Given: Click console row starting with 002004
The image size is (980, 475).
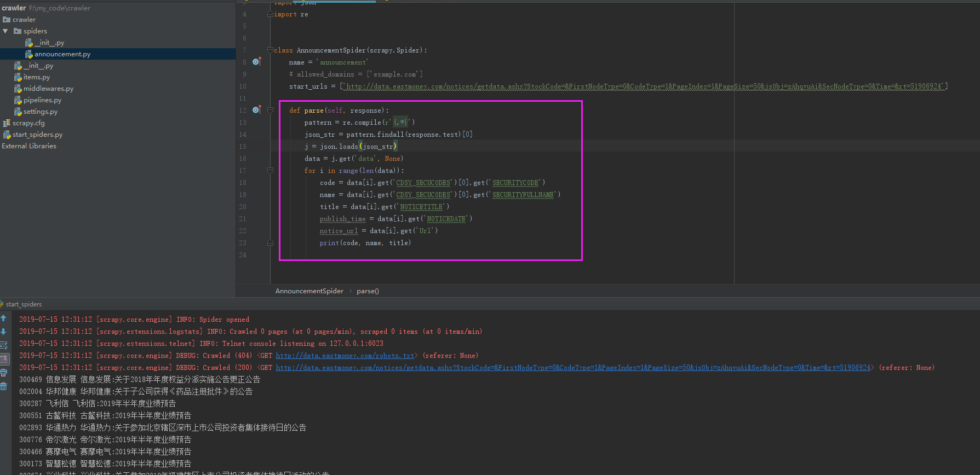Looking at the screenshot, I should [136, 392].
